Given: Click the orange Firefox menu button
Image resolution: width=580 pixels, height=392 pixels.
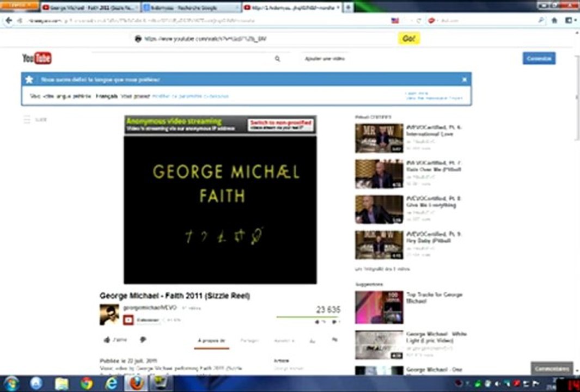Looking at the screenshot, I should point(19,5).
